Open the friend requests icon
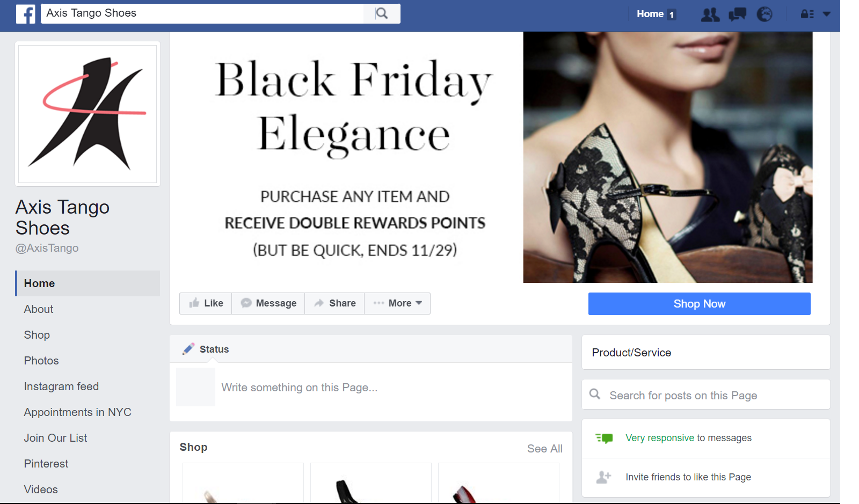The image size is (859, 504). 710,14
